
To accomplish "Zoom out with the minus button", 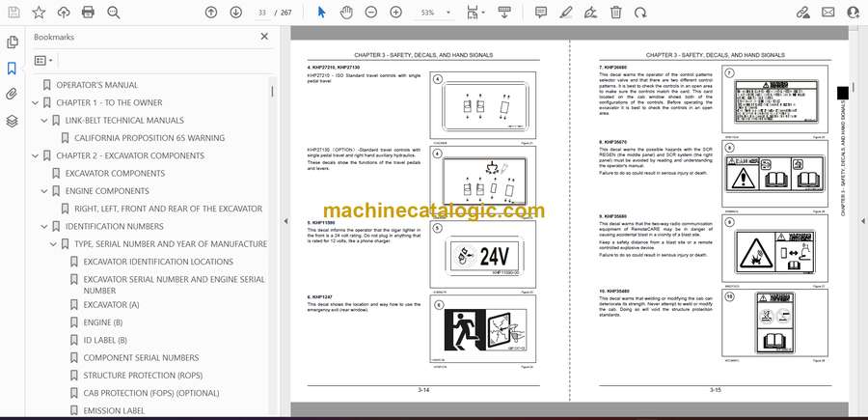I will point(371,13).
